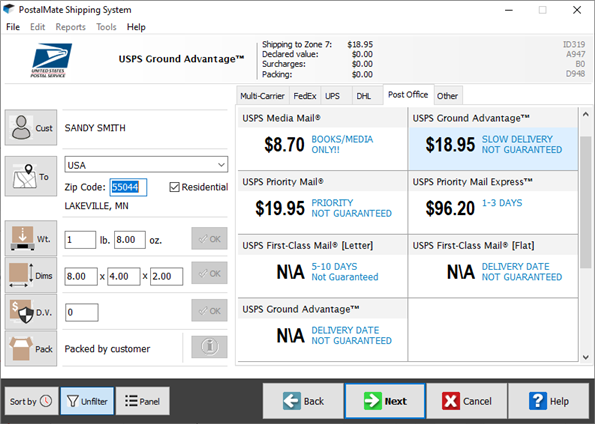Click the Declared value $0.00 line
Screen dimensions: 595x424
tap(317, 54)
